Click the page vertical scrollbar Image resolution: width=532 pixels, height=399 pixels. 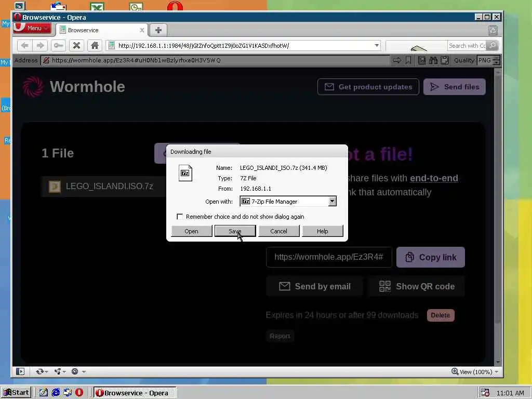[x=498, y=217]
